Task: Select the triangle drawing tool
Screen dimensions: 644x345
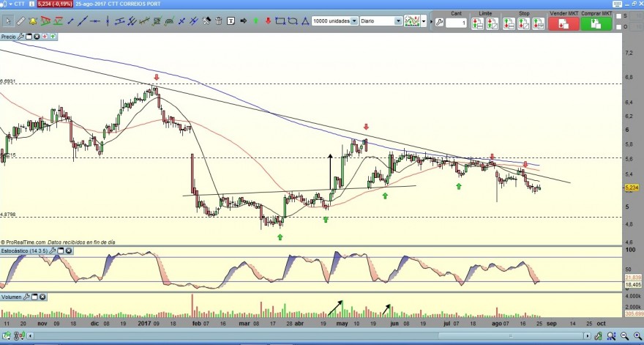Action: click(x=305, y=21)
